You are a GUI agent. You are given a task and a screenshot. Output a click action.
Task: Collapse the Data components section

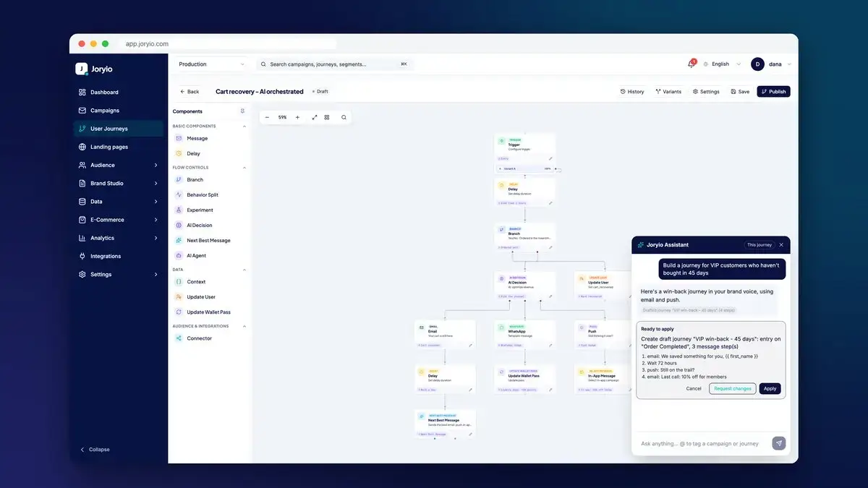click(x=244, y=270)
